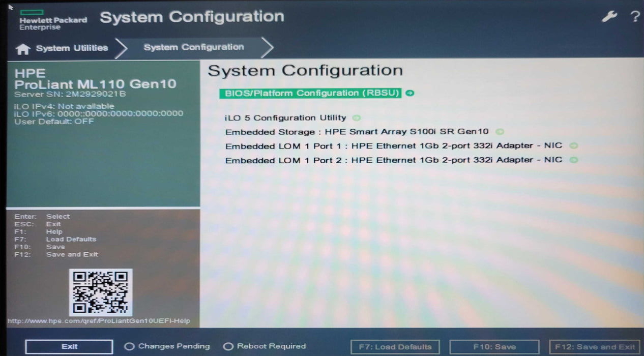644x356 pixels.
Task: Click the arrow icon next to Embedded Storage entry
Action: (500, 132)
